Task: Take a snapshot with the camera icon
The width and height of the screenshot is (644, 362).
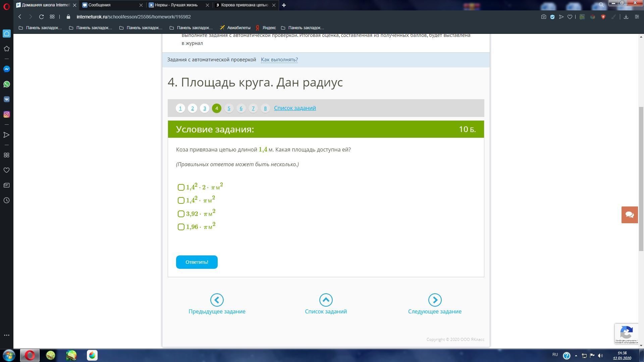Action: (543, 17)
